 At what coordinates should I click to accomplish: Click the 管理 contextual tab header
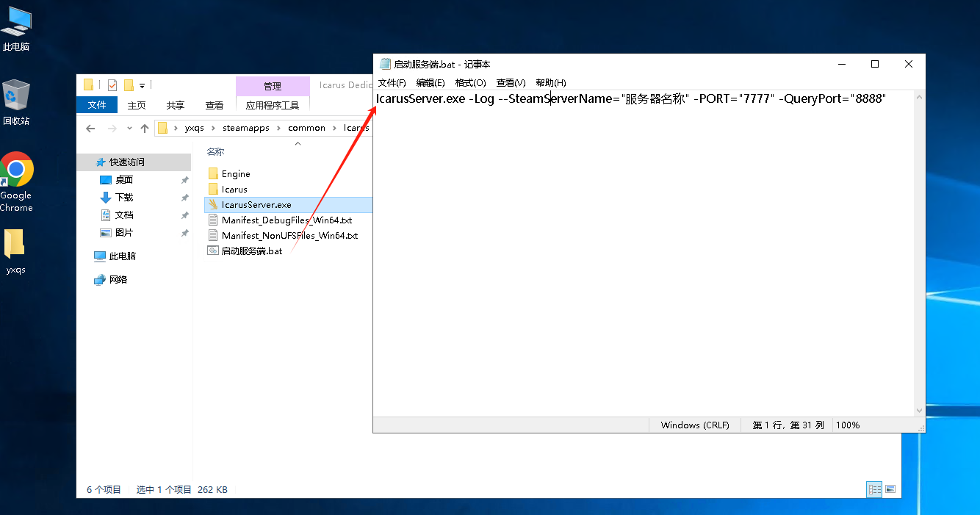tap(273, 86)
